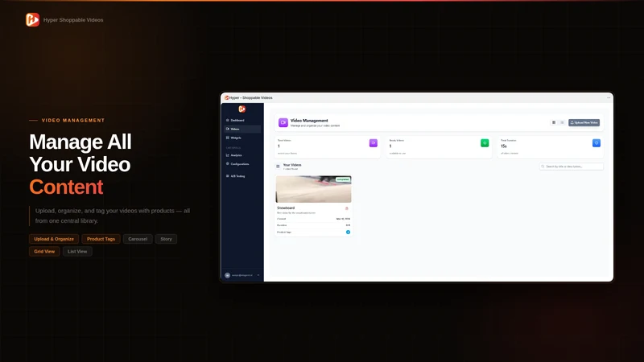Click the A/B Testing sidebar icon
Image resolution: width=644 pixels, height=362 pixels.
(x=228, y=176)
